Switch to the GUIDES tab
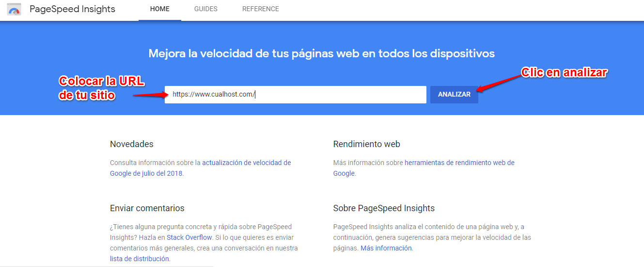Image resolution: width=644 pixels, height=267 pixels. [x=206, y=9]
